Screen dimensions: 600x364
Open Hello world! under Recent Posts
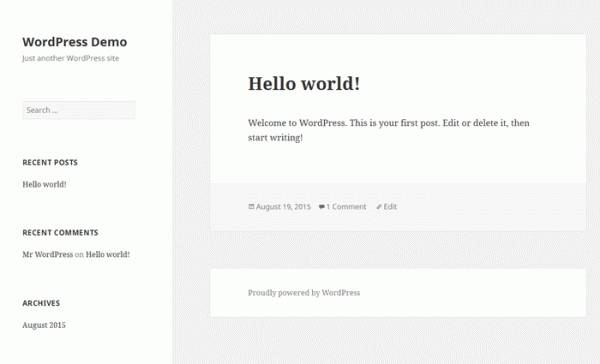point(44,184)
